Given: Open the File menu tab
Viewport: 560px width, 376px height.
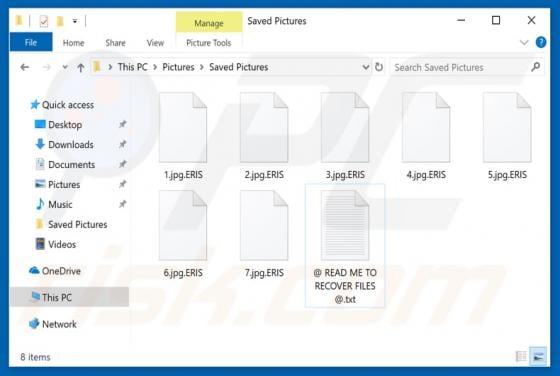Looking at the screenshot, I should [31, 42].
